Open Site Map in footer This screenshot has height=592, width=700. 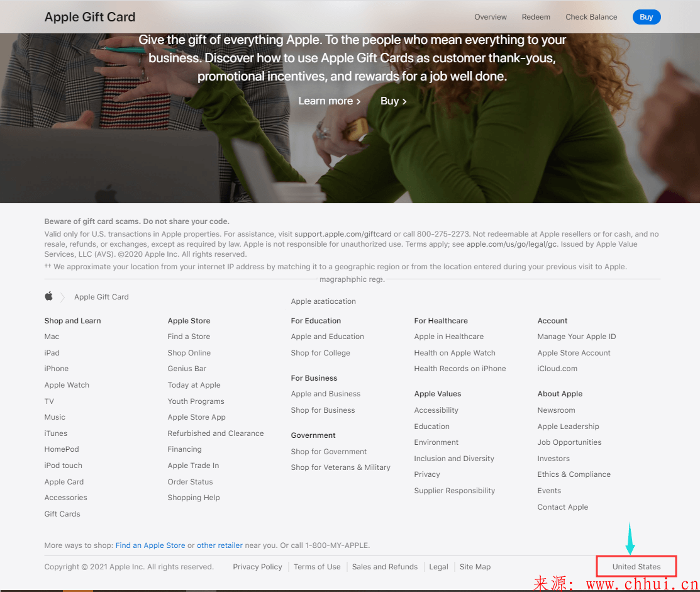point(475,567)
